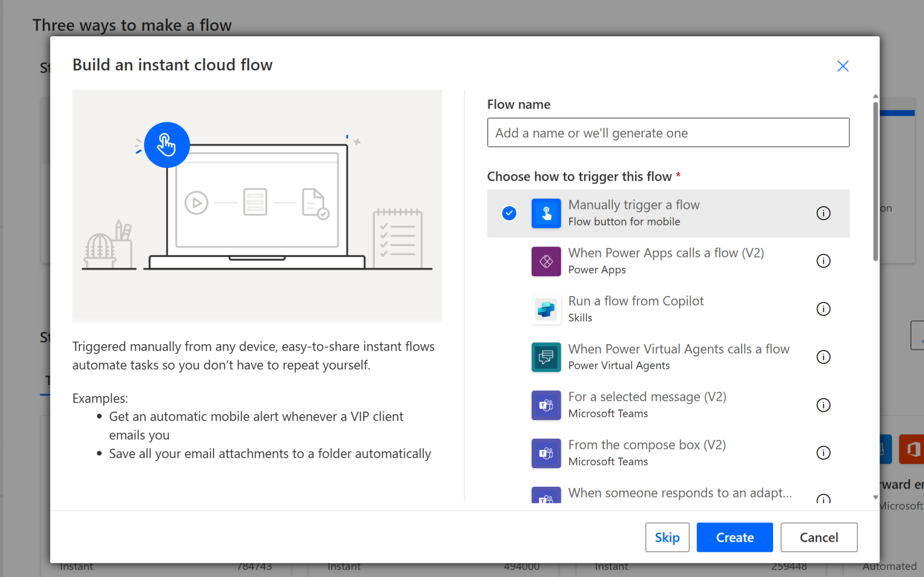The height and width of the screenshot is (577, 924).
Task: Click the mobile flow button icon beside Manually trigger
Action: click(546, 213)
